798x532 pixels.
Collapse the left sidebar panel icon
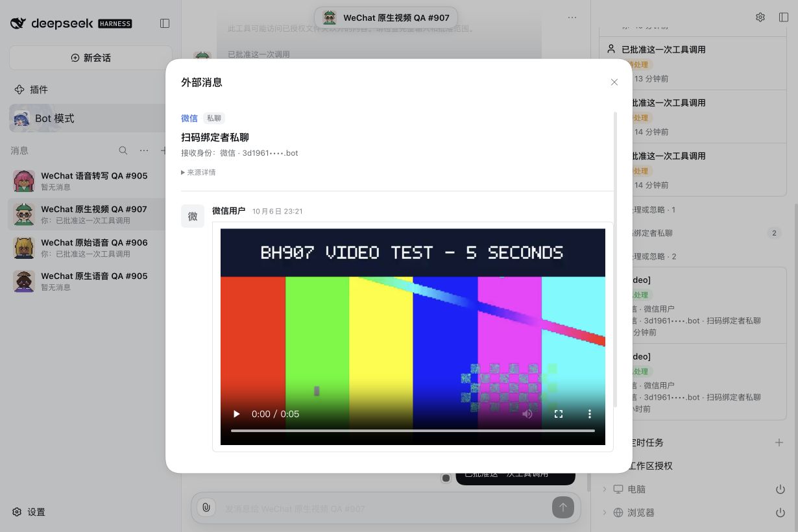165,23
